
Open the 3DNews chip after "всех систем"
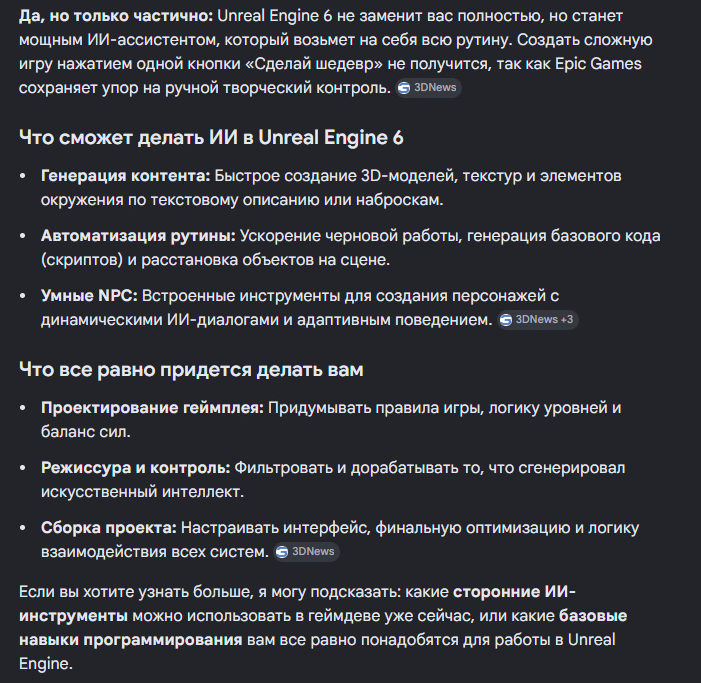[x=306, y=552]
